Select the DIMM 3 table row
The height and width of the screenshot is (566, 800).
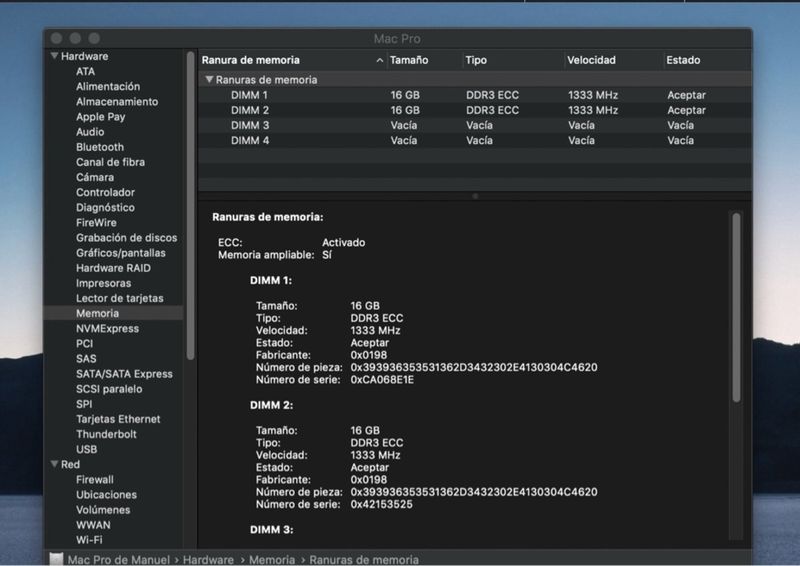point(474,126)
